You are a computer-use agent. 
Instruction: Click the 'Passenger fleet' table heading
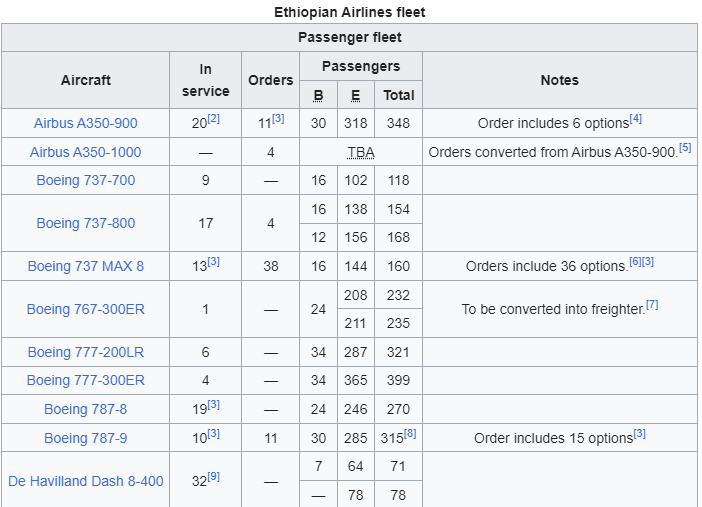(350, 37)
